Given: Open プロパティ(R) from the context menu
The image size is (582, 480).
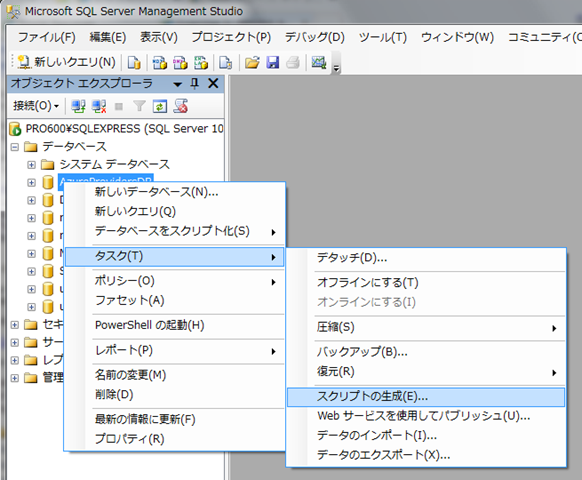Looking at the screenshot, I should point(174,439).
